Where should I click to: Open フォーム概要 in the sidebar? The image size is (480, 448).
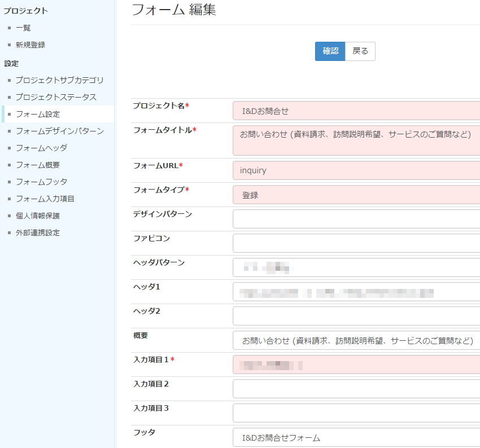tap(38, 165)
